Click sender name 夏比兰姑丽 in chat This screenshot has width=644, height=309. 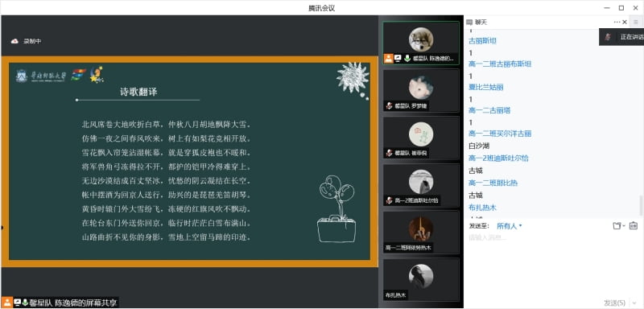(x=486, y=87)
